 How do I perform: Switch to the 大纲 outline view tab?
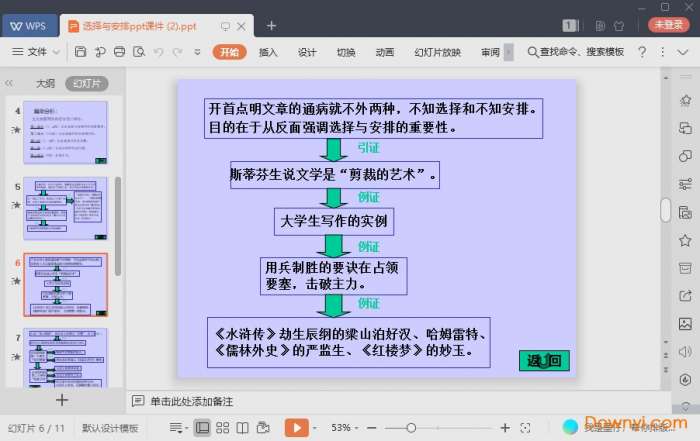pos(45,83)
